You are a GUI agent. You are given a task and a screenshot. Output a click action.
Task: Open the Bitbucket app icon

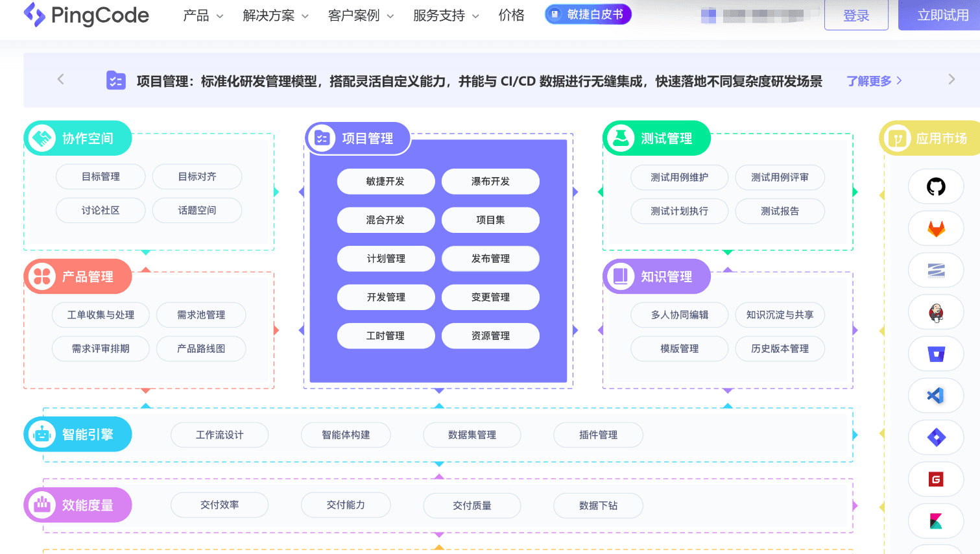(935, 354)
